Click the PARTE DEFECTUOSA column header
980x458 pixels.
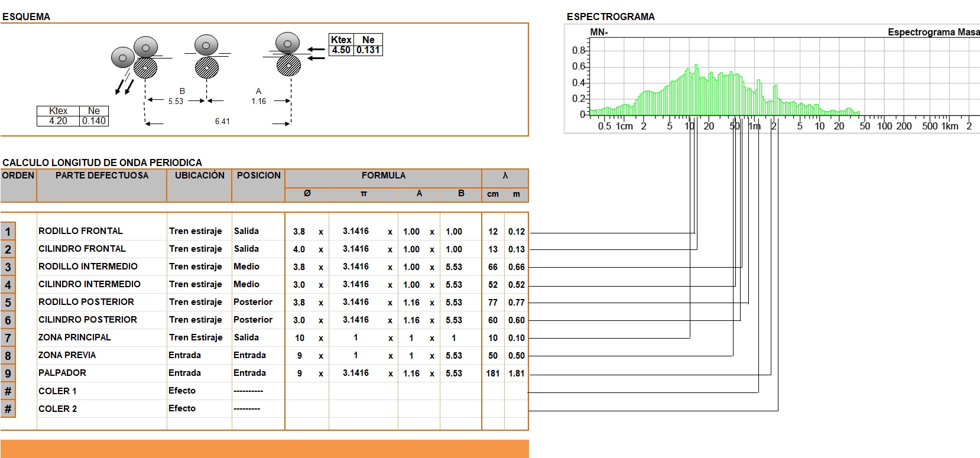click(x=102, y=176)
